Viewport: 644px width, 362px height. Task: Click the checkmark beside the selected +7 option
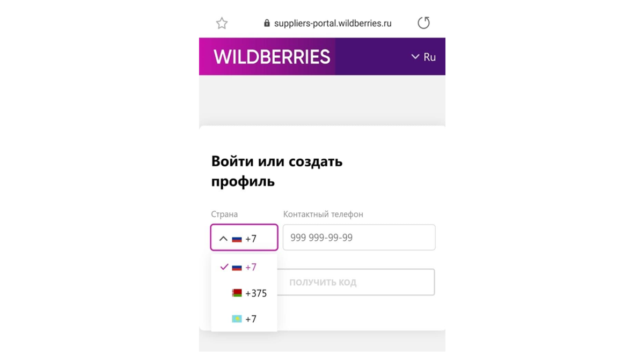225,267
